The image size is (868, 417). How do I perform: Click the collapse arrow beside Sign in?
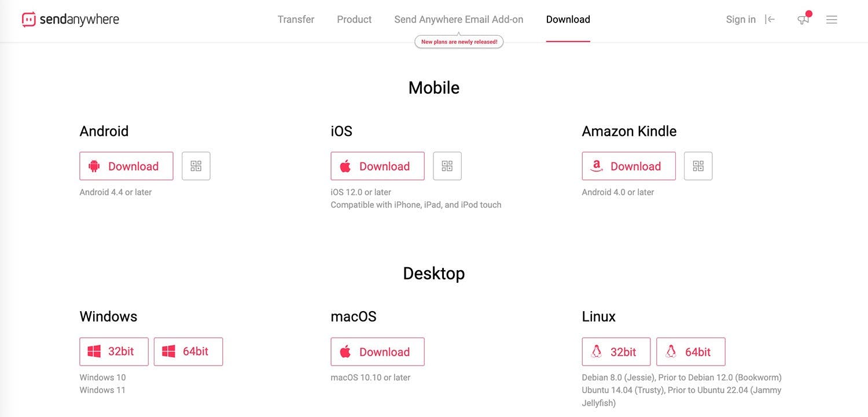pos(770,19)
